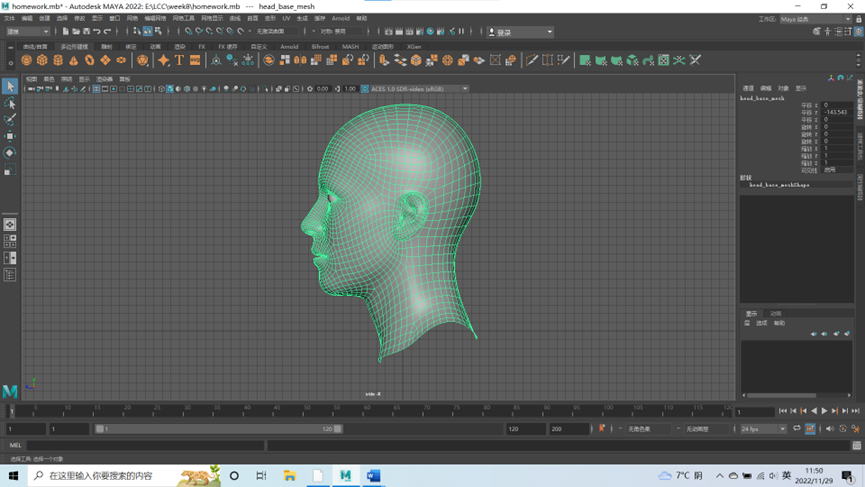Toggle timeline loop playback mode
This screenshot has height=487, width=865.
(797, 429)
